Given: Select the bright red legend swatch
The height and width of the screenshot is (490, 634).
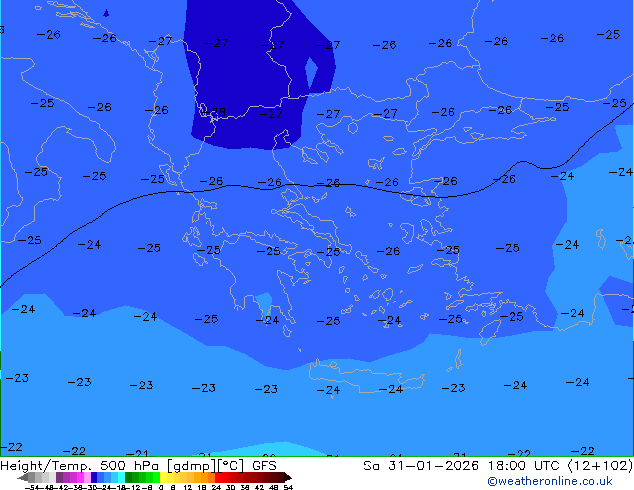Looking at the screenshot, I should click(218, 477).
